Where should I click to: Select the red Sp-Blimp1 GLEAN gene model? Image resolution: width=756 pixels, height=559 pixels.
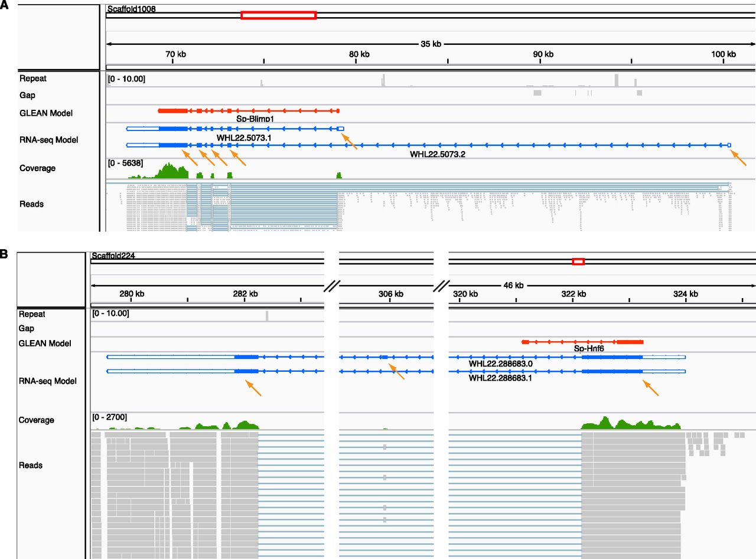tap(248, 110)
